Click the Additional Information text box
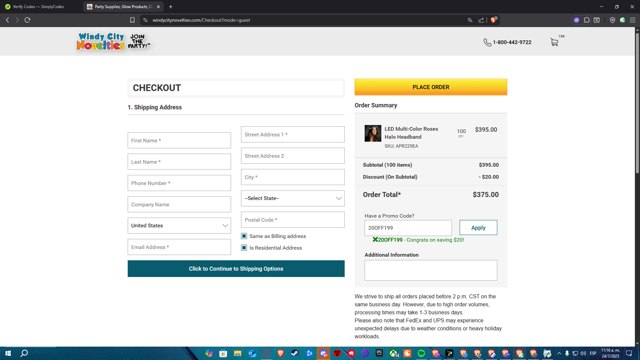Image resolution: width=640 pixels, height=360 pixels. [431, 270]
